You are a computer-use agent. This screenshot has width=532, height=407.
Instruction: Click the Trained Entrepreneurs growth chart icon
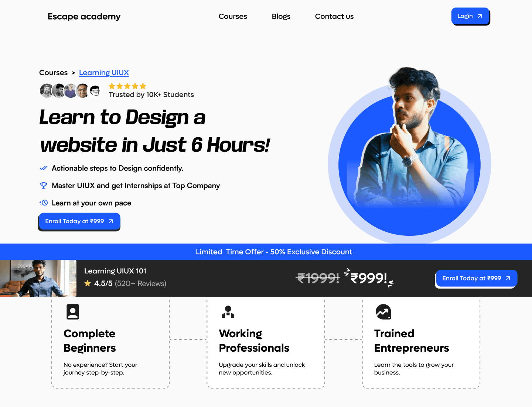pos(383,312)
